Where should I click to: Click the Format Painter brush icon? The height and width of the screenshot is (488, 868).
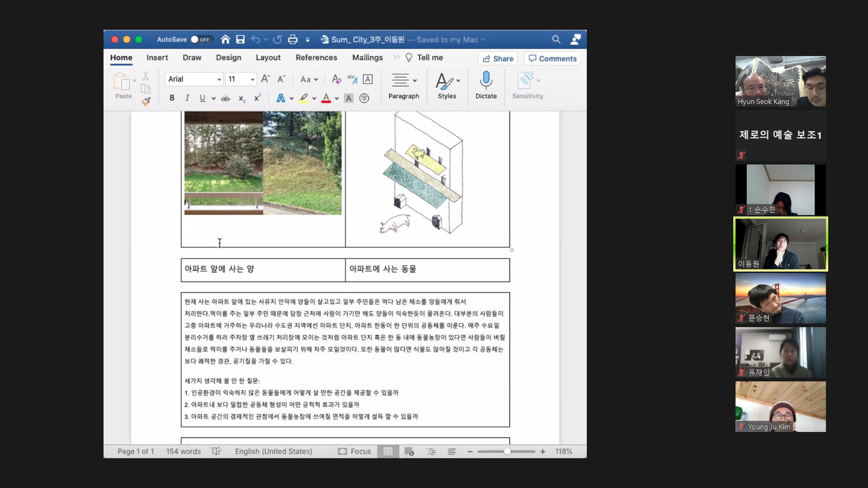pos(146,101)
